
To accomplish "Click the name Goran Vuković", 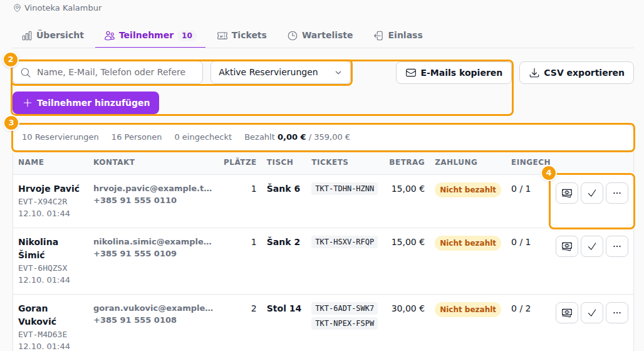I will point(38,315).
